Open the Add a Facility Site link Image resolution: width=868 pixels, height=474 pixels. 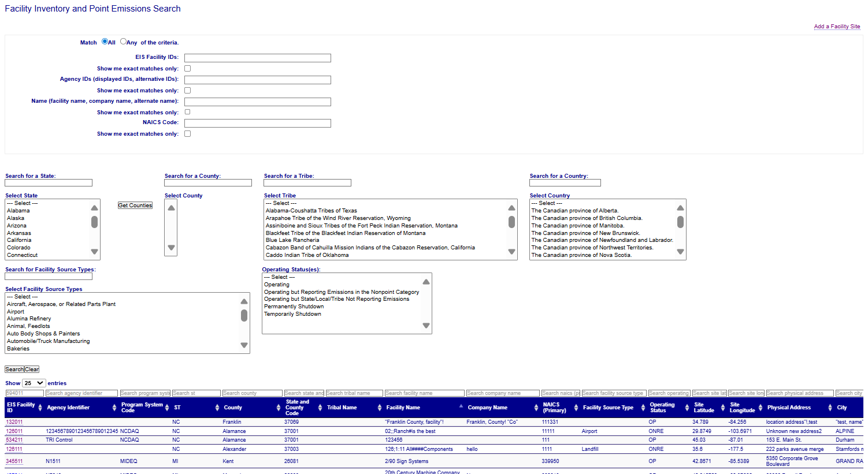(837, 27)
